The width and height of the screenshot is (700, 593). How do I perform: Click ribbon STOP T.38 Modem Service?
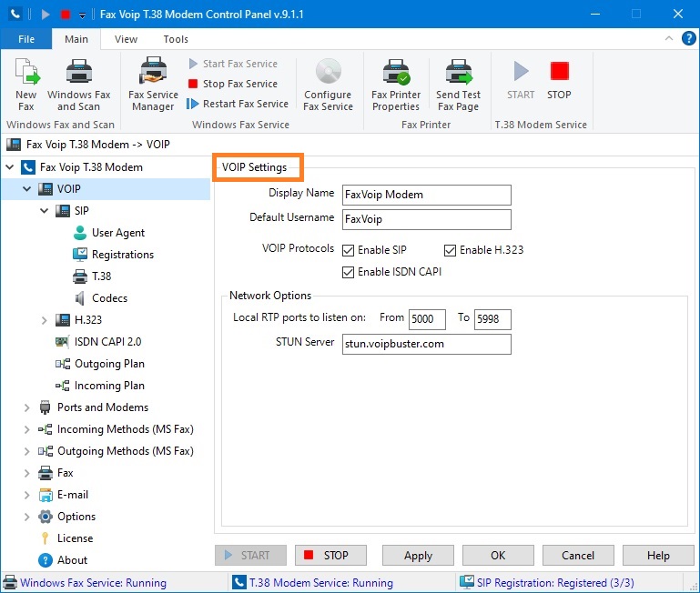pos(559,80)
